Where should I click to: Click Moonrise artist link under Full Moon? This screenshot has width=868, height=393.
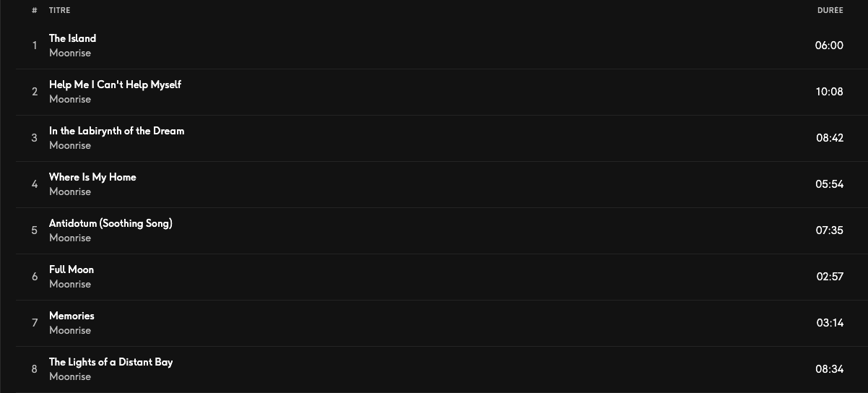[70, 284]
